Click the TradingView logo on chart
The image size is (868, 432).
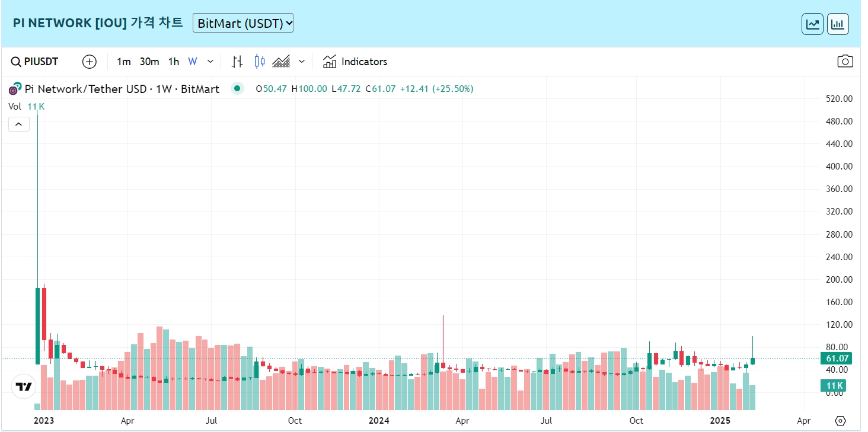click(x=23, y=387)
